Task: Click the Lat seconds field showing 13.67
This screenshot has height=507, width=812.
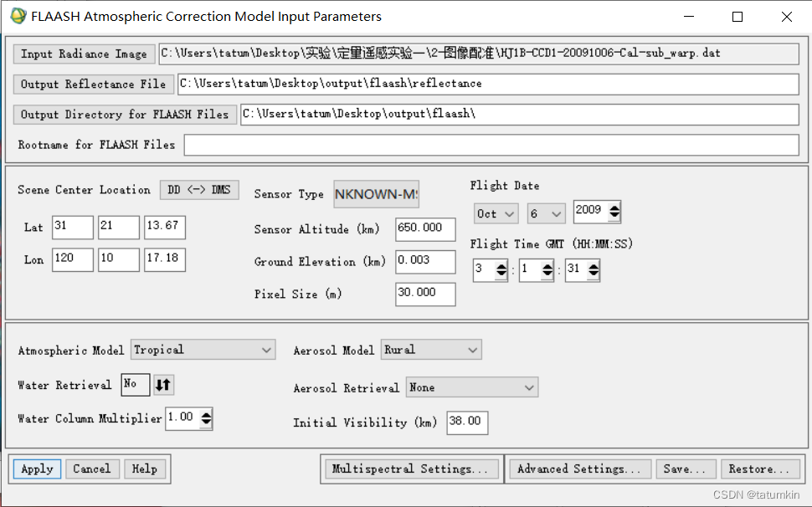Action: tap(165, 227)
